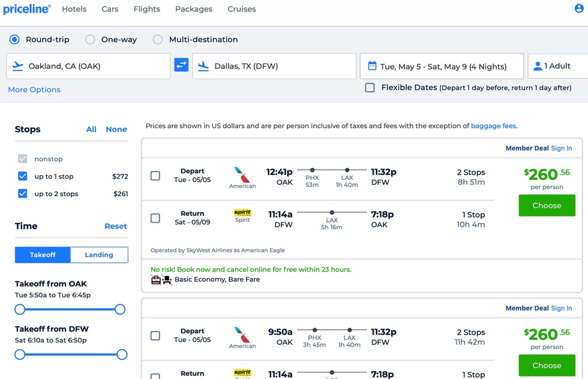The image size is (588, 379).
Task: Open the Cruises tab
Action: [241, 9]
